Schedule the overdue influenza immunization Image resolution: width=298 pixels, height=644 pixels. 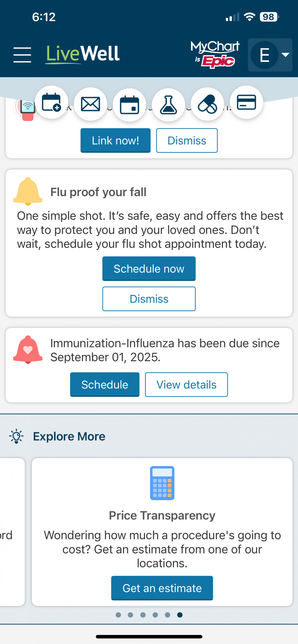(x=104, y=385)
